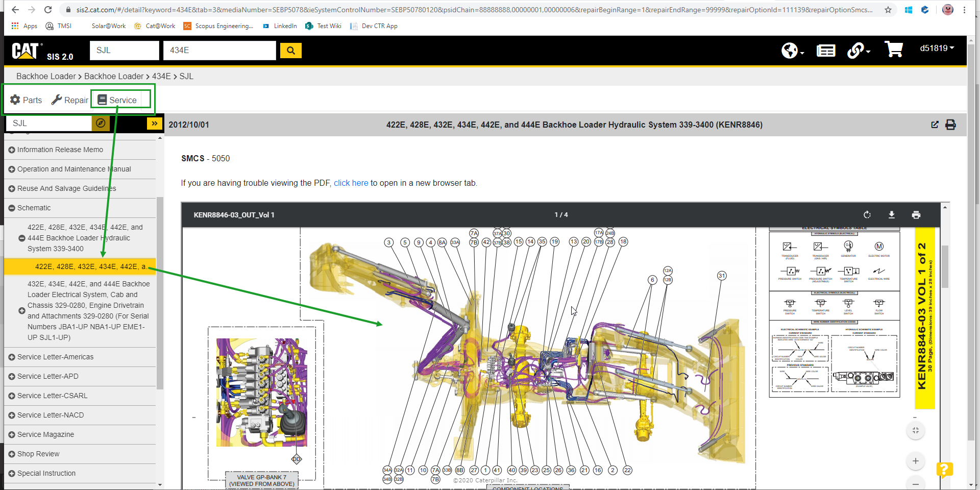The height and width of the screenshot is (490, 980).
Task: Open the document in a new window icon
Action: pos(935,125)
